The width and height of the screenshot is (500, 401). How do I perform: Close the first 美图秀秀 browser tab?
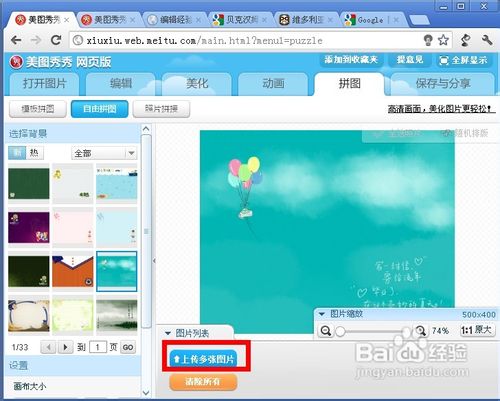pos(66,20)
